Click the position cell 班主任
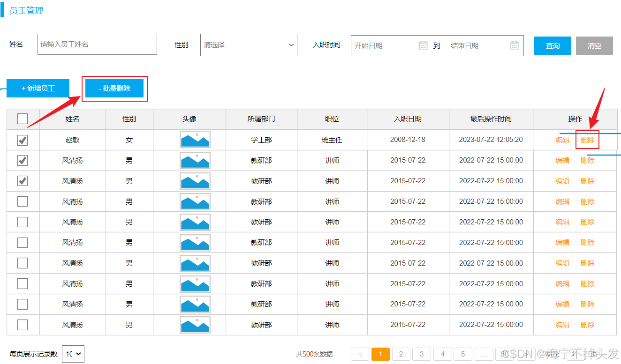 [x=332, y=140]
